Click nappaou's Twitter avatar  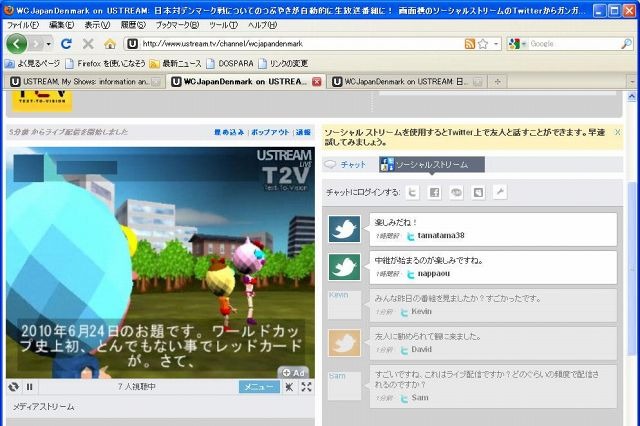tap(344, 267)
